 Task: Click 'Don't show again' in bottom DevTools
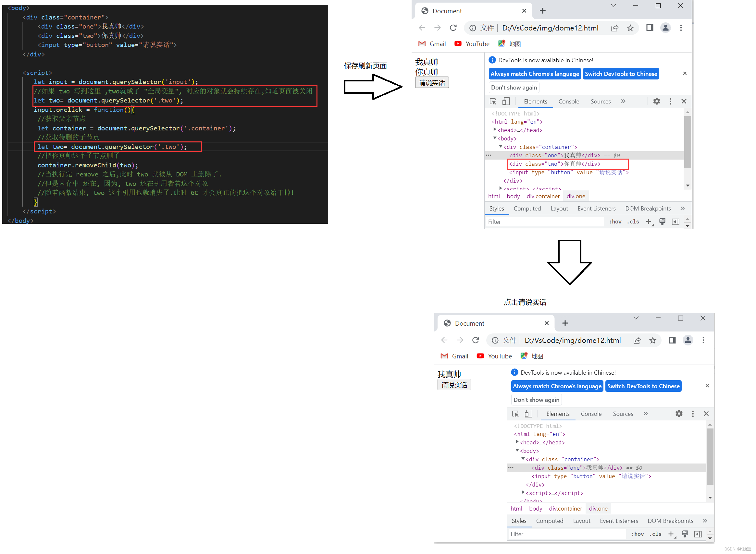[x=536, y=400]
